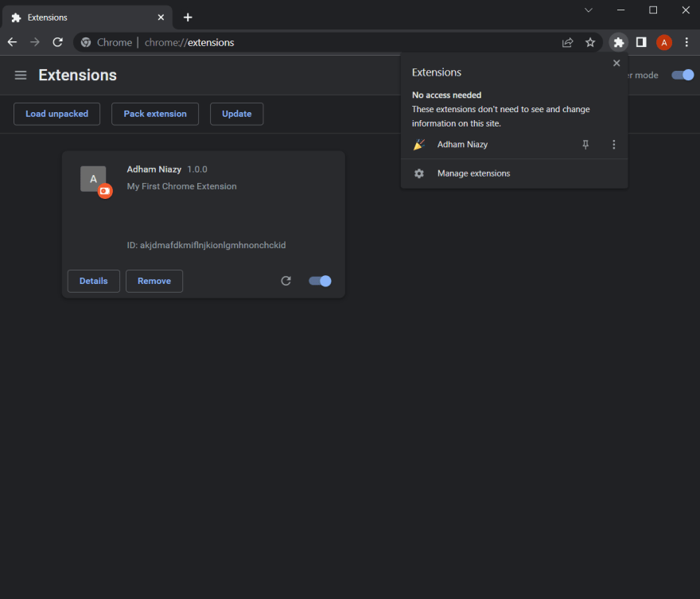The image size is (700, 599).
Task: Click the 1.0.0 version number
Action: tap(197, 169)
